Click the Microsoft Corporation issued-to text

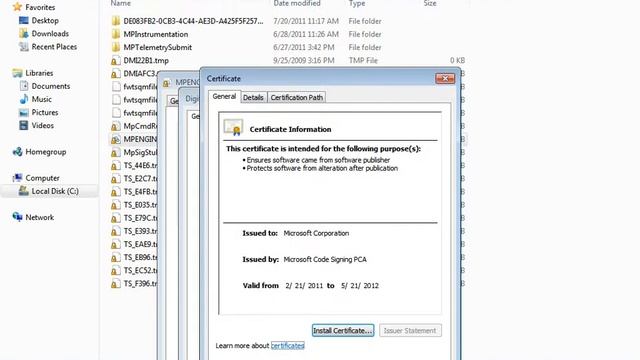[316, 233]
